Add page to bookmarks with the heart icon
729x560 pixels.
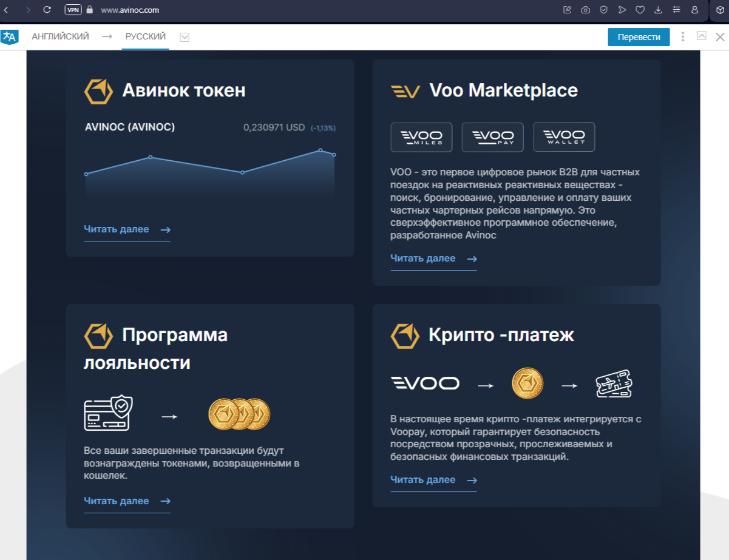(x=640, y=10)
